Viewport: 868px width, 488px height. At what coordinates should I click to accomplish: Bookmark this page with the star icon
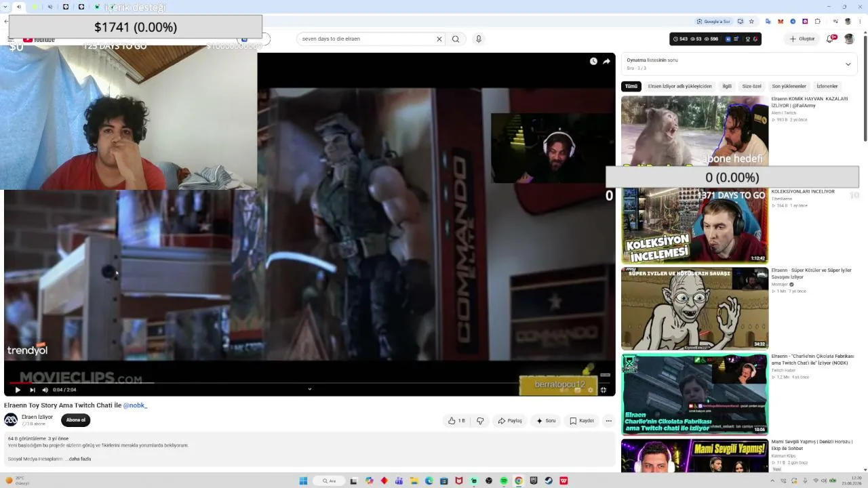click(x=751, y=21)
